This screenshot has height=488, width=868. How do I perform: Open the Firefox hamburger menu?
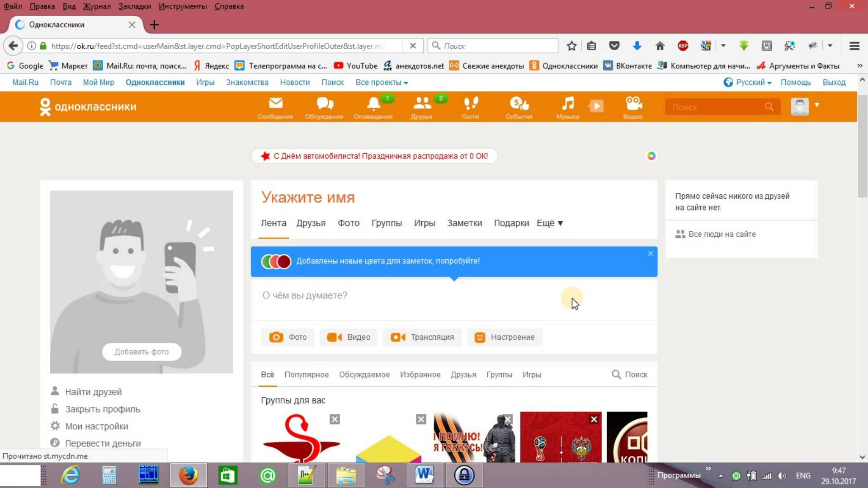point(854,46)
